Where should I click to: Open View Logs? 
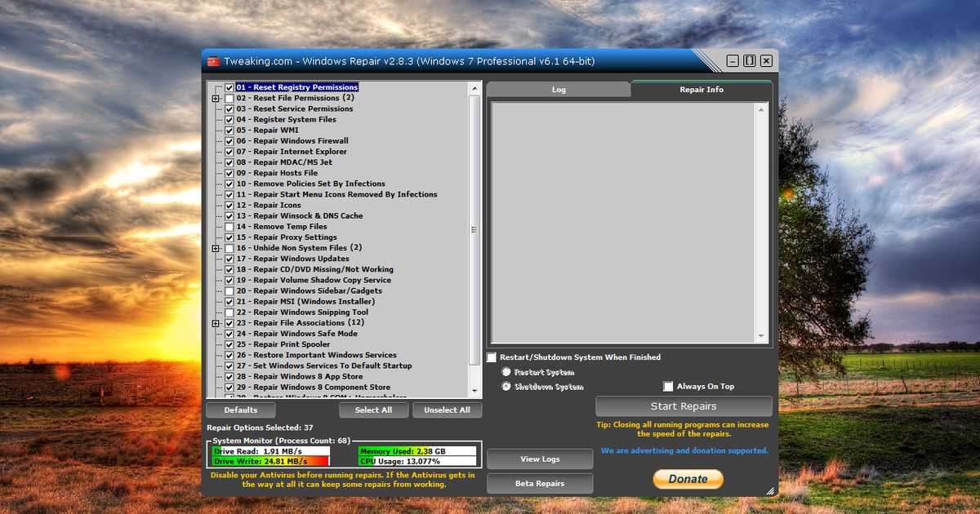coord(541,459)
